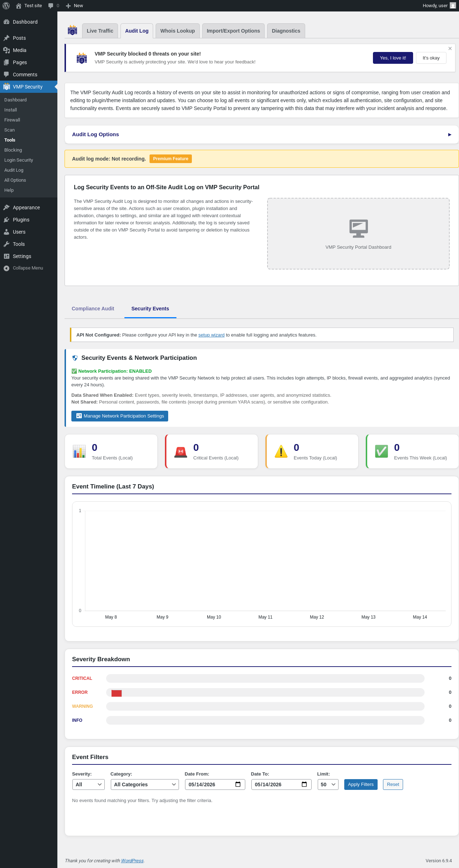Click the CRITICAL severity progress bar
Image resolution: width=459 pixels, height=868 pixels.
265,678
